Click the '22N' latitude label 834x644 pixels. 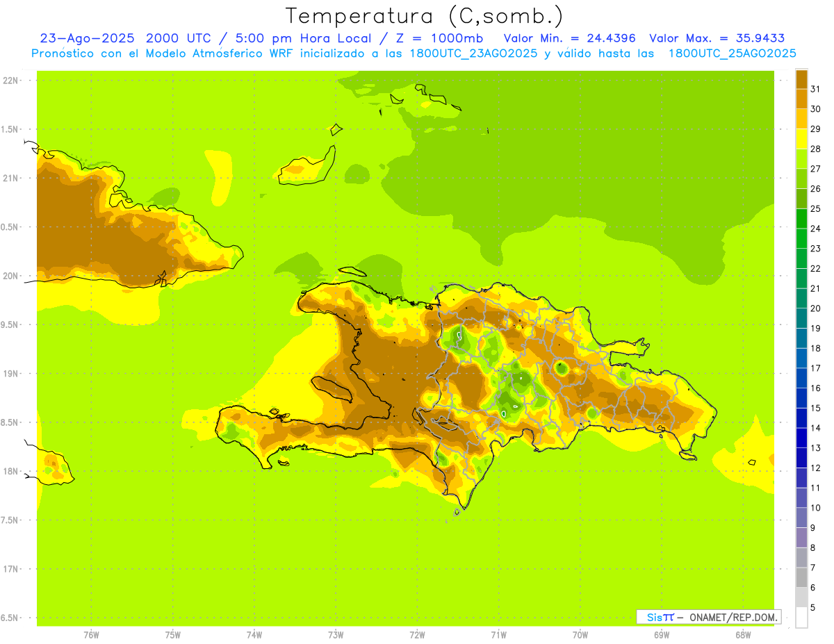[12, 80]
